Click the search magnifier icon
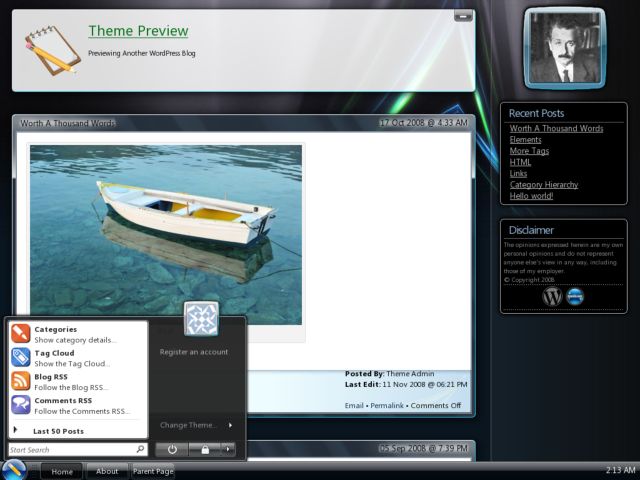This screenshot has height=480, width=640. (140, 449)
